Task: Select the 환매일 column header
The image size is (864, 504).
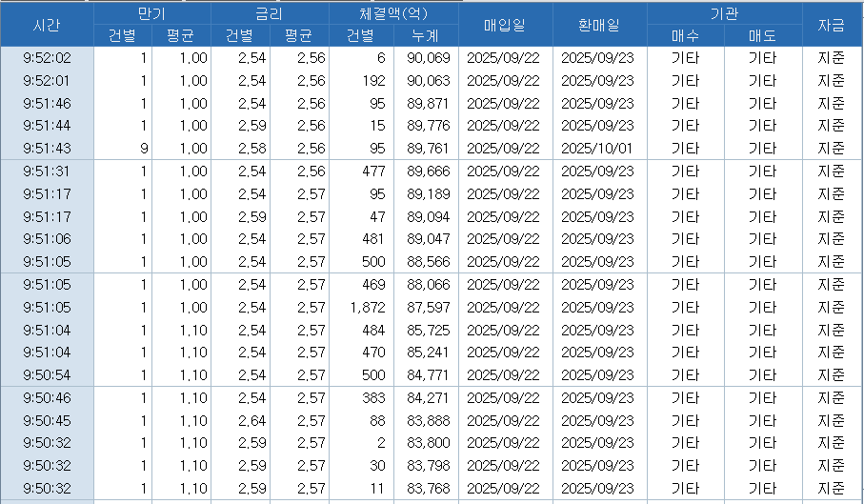Action: [598, 25]
